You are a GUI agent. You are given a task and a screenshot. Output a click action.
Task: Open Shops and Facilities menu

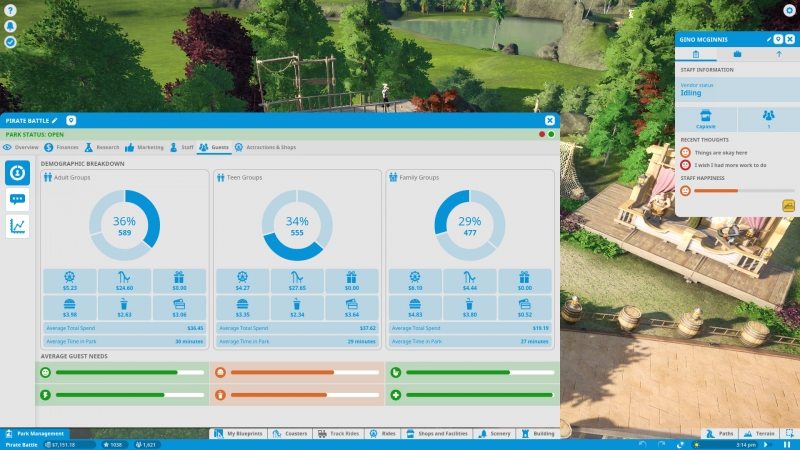(437, 434)
